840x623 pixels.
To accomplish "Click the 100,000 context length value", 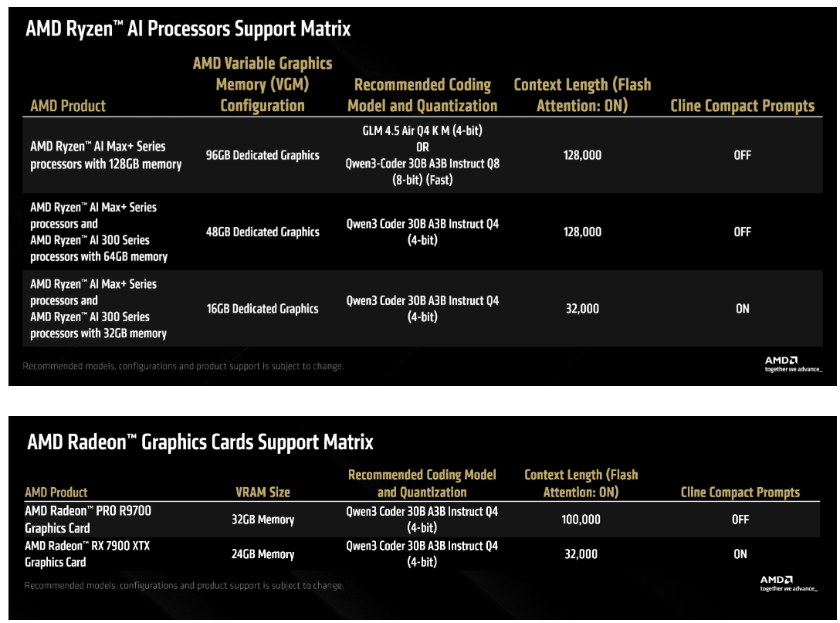I will point(581,520).
